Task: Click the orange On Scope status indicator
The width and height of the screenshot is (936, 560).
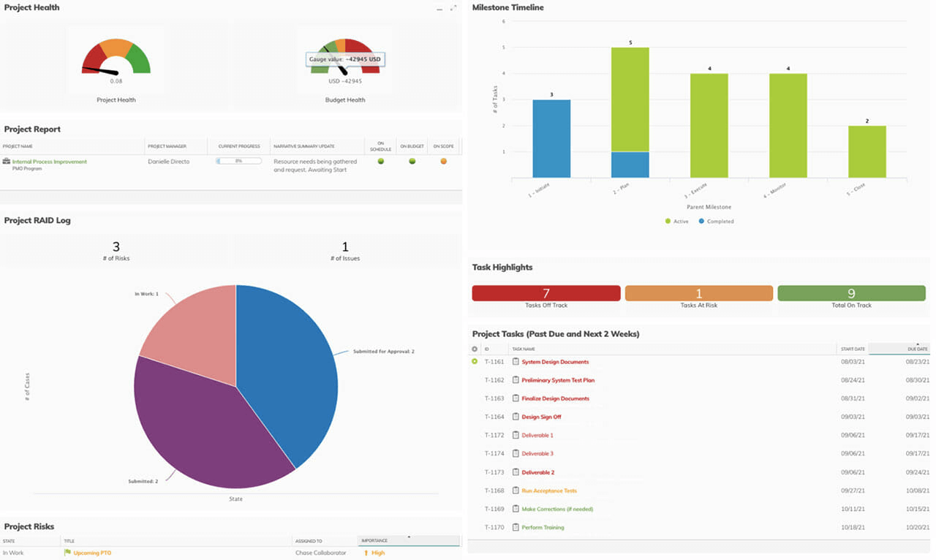Action: [443, 162]
